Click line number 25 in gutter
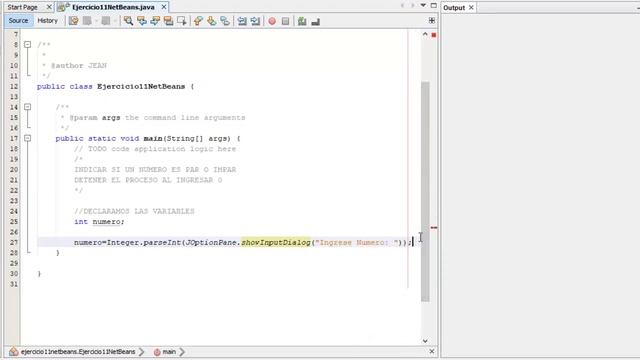640x360 pixels. coord(14,222)
